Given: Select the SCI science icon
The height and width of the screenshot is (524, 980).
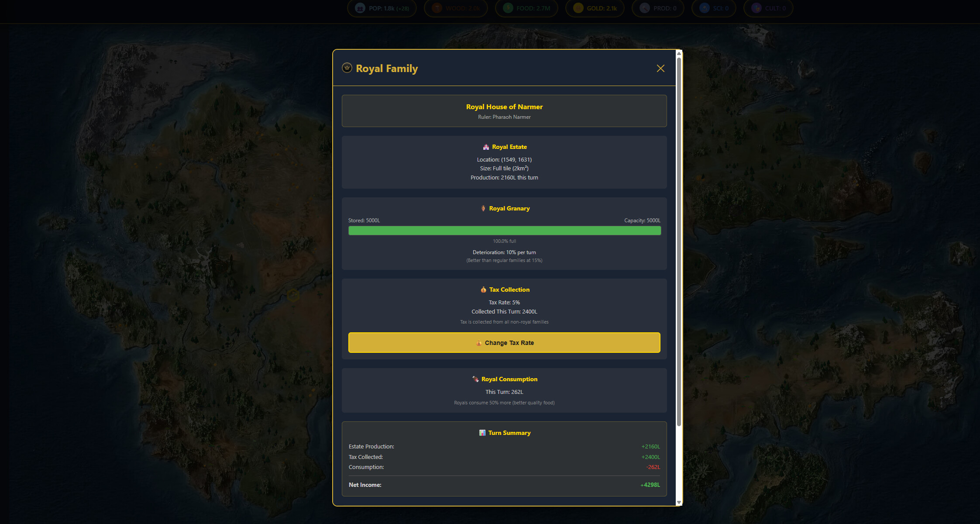Looking at the screenshot, I should coord(705,8).
